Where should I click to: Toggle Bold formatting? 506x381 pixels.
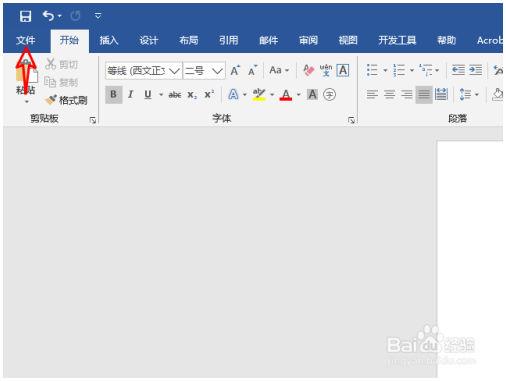coord(113,95)
